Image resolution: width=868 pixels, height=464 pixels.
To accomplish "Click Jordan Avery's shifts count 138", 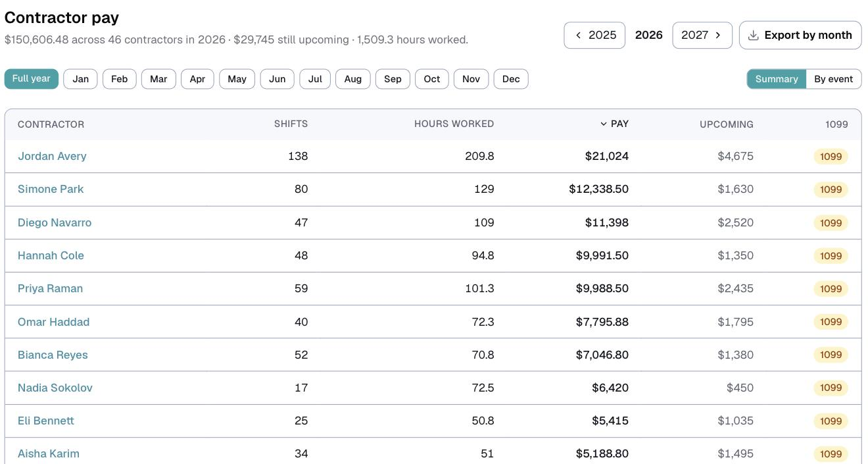I will pyautogui.click(x=298, y=157).
